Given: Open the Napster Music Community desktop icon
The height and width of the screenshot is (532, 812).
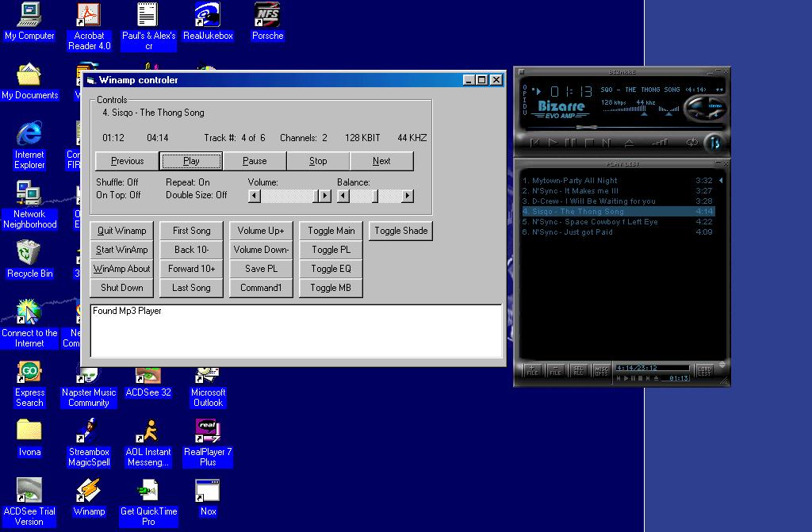Looking at the screenshot, I should [x=89, y=388].
